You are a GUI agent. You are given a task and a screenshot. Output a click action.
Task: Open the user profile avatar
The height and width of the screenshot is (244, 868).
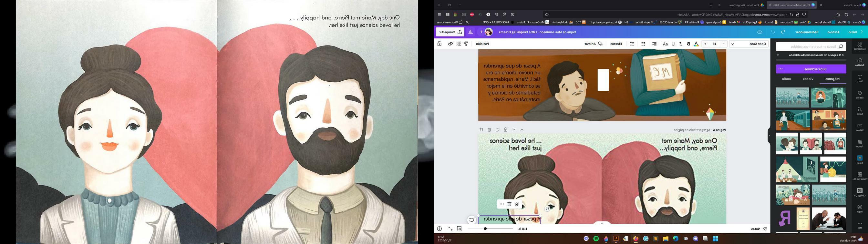489,32
